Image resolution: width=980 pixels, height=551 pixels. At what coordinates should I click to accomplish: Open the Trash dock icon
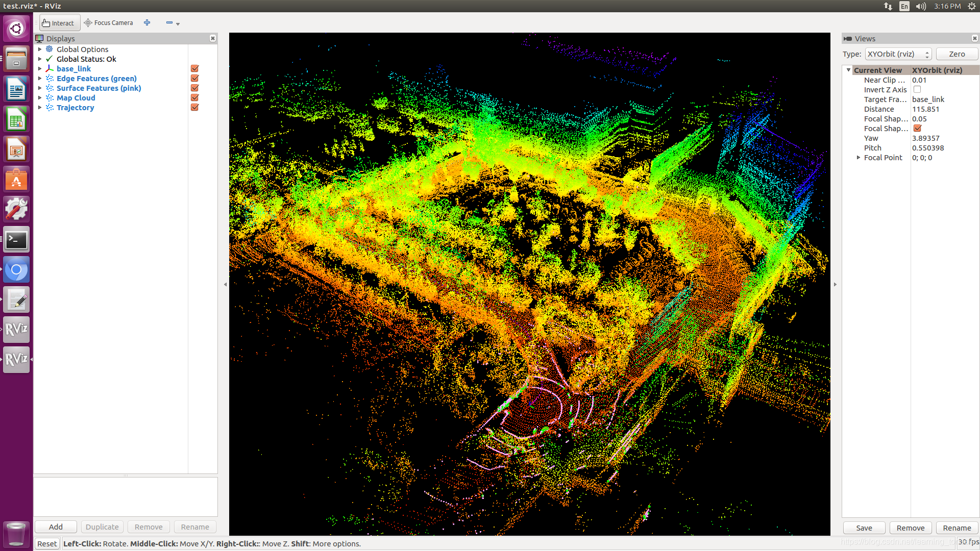tap(16, 534)
